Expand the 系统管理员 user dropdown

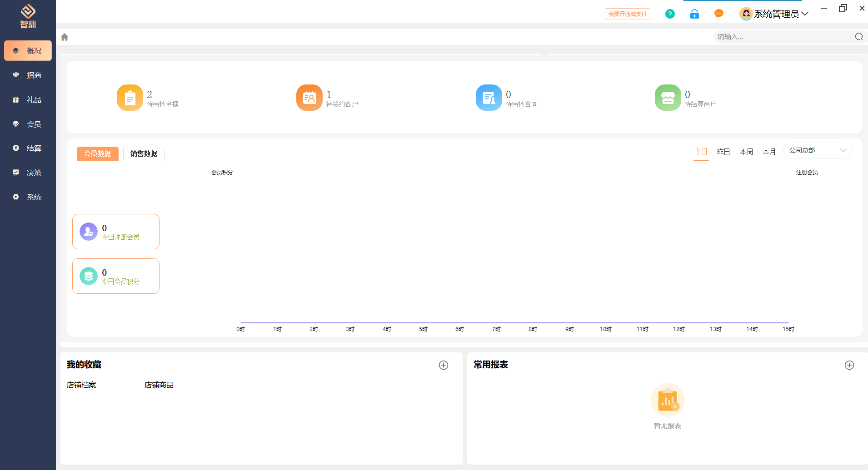tap(776, 14)
